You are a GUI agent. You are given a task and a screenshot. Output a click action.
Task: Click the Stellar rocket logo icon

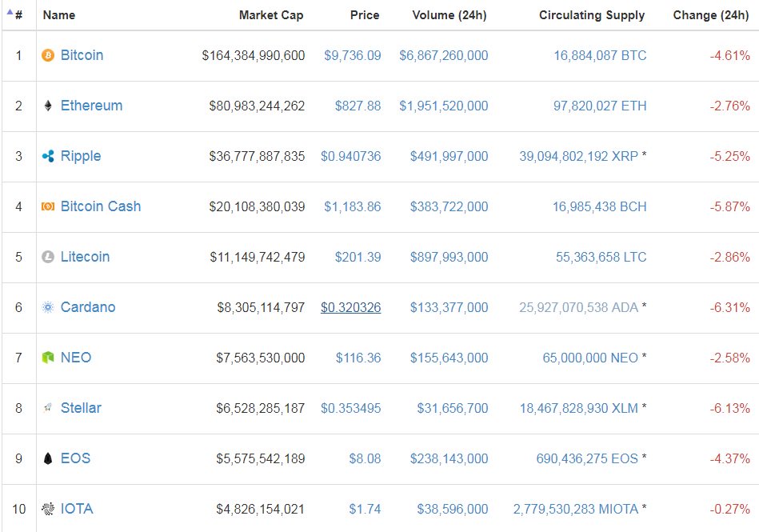tap(48, 407)
